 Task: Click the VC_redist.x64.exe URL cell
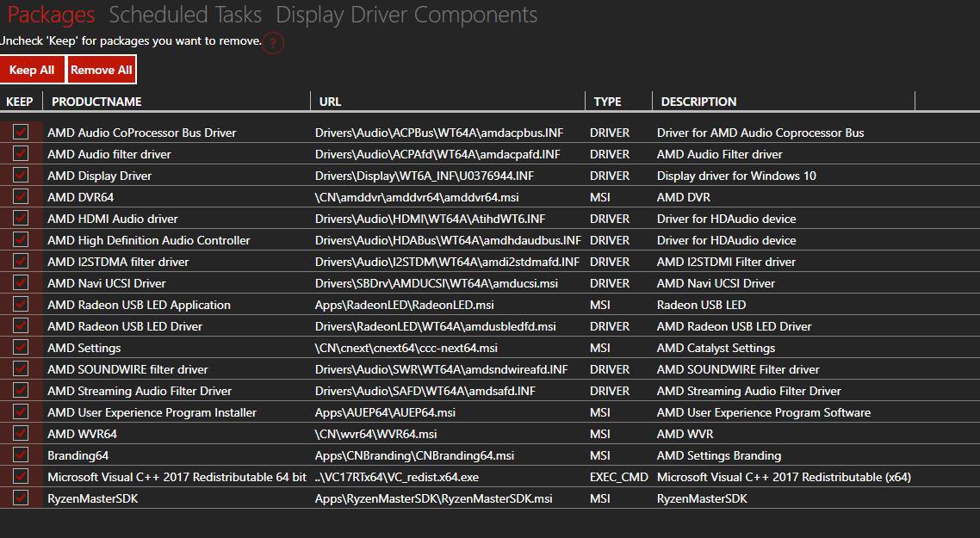point(397,477)
